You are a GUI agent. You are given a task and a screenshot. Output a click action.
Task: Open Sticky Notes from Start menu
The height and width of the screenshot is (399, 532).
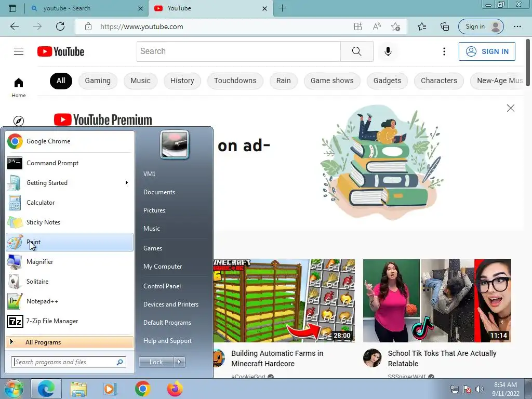(70, 222)
